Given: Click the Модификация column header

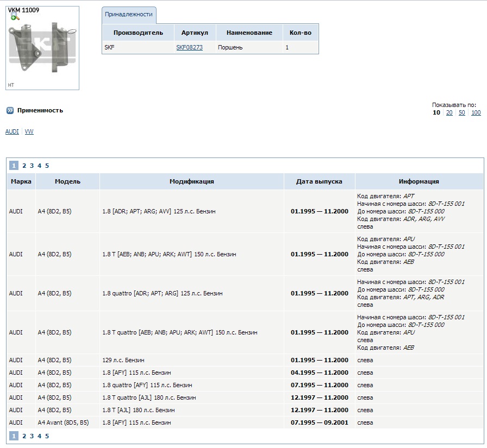Looking at the screenshot, I should (x=192, y=181).
